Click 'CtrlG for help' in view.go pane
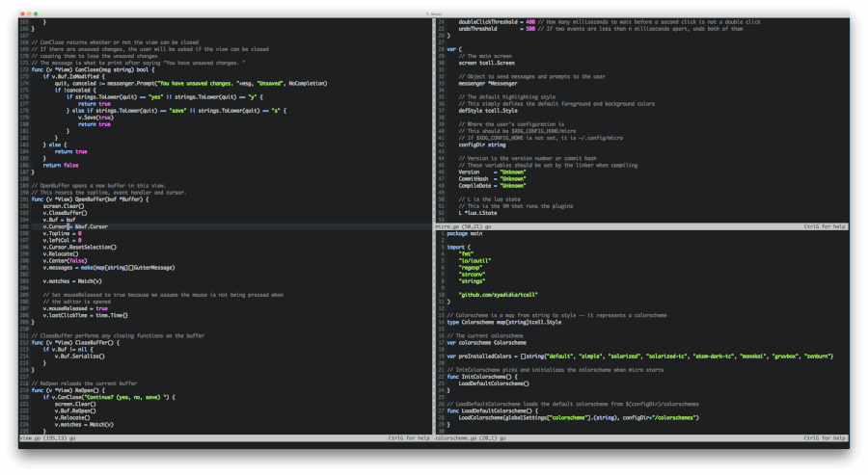Viewport: 868px width, 475px height. (x=408, y=437)
